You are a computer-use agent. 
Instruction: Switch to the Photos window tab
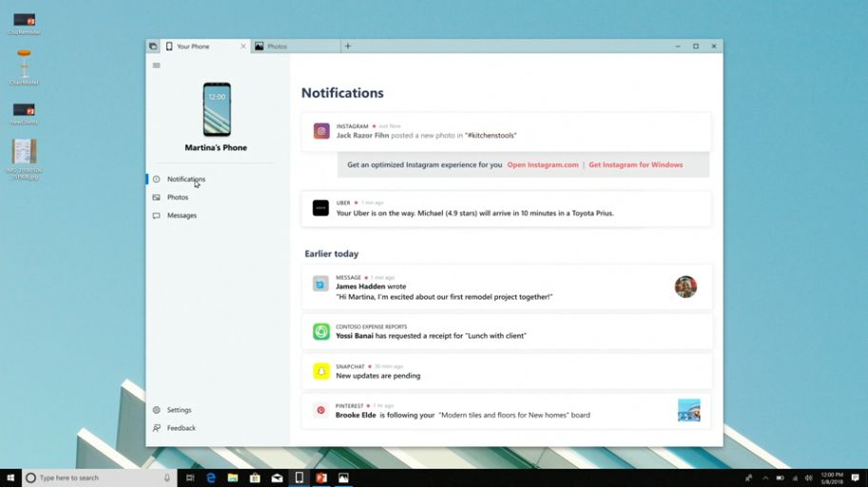coord(296,47)
